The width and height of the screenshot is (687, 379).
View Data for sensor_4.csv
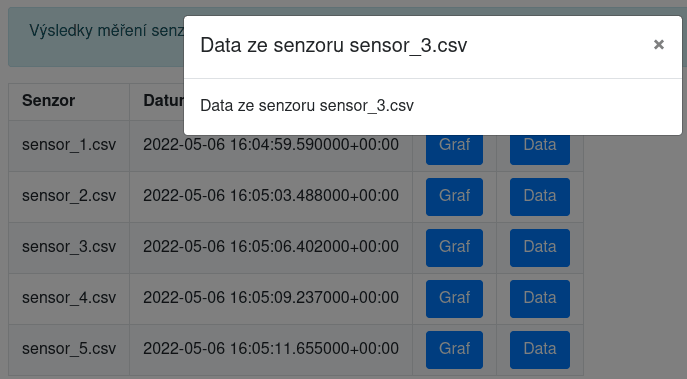coord(540,299)
